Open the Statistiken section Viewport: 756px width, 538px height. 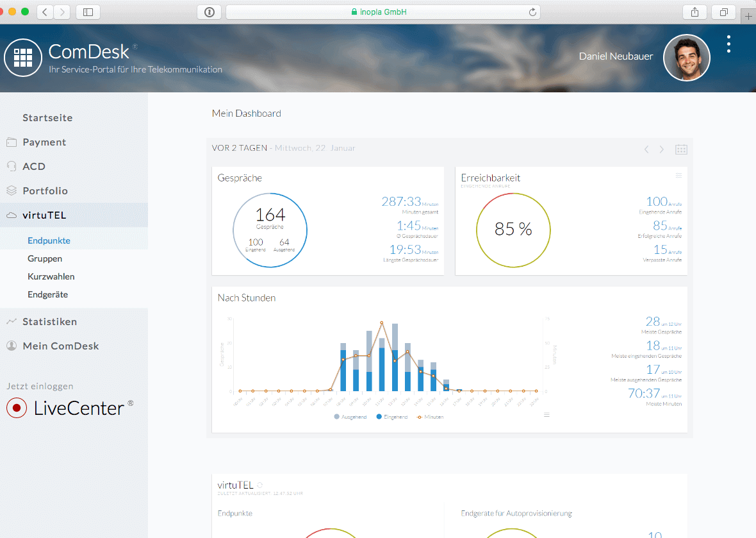pos(50,322)
